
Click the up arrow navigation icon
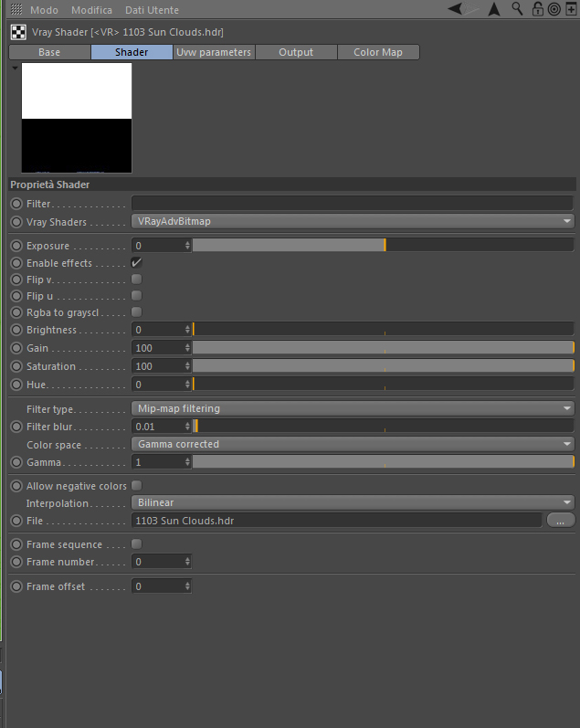tap(494, 9)
